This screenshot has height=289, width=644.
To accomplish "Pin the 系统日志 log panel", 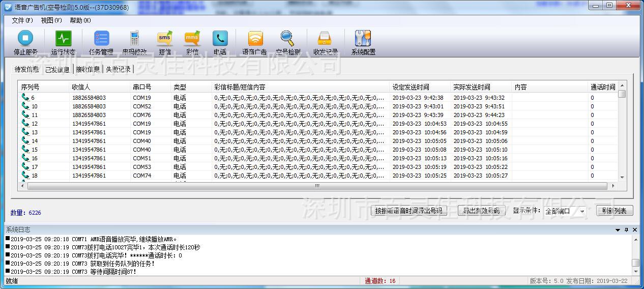I will coord(626,230).
